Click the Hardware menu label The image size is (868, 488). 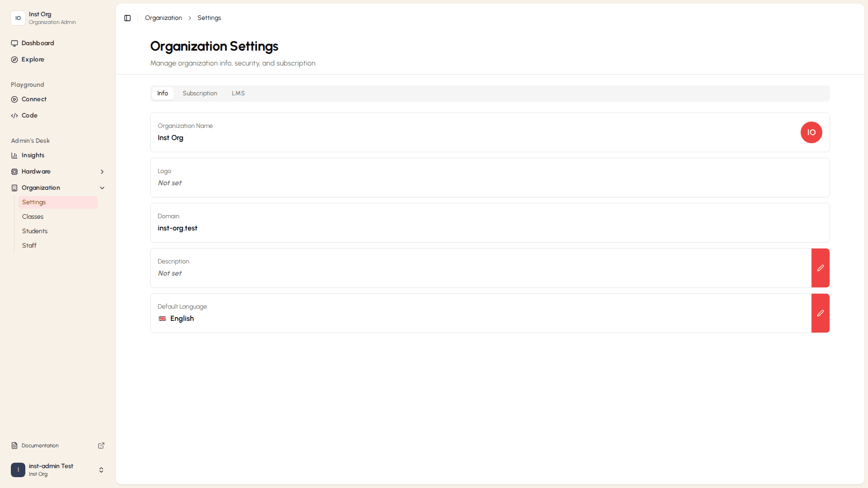tap(36, 172)
